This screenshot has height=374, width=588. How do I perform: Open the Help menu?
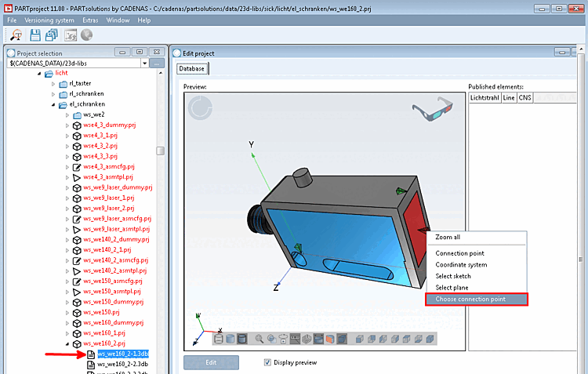point(144,20)
